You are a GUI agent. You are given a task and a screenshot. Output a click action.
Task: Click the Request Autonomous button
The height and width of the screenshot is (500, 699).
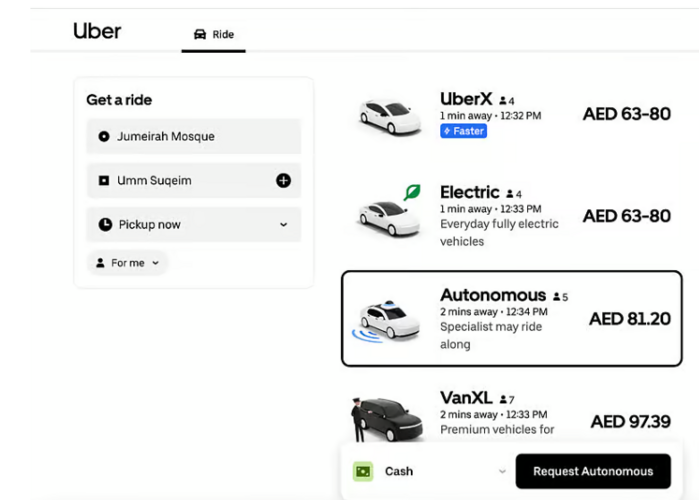(593, 471)
